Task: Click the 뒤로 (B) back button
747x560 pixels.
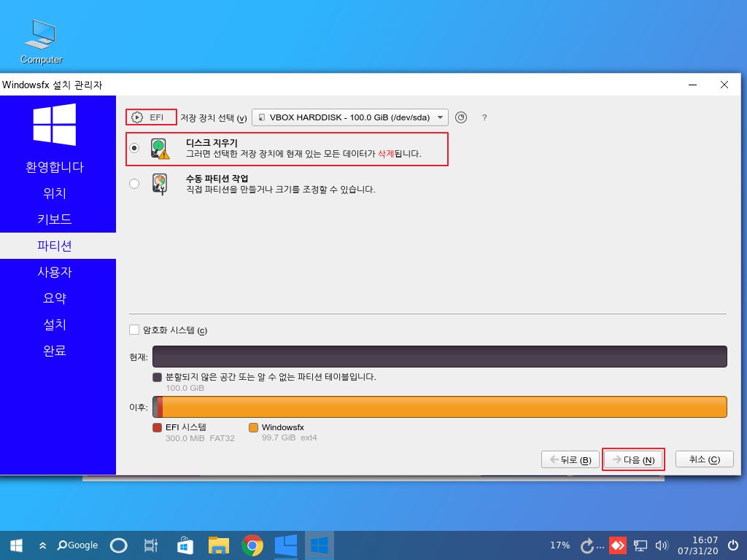Action: 570,459
